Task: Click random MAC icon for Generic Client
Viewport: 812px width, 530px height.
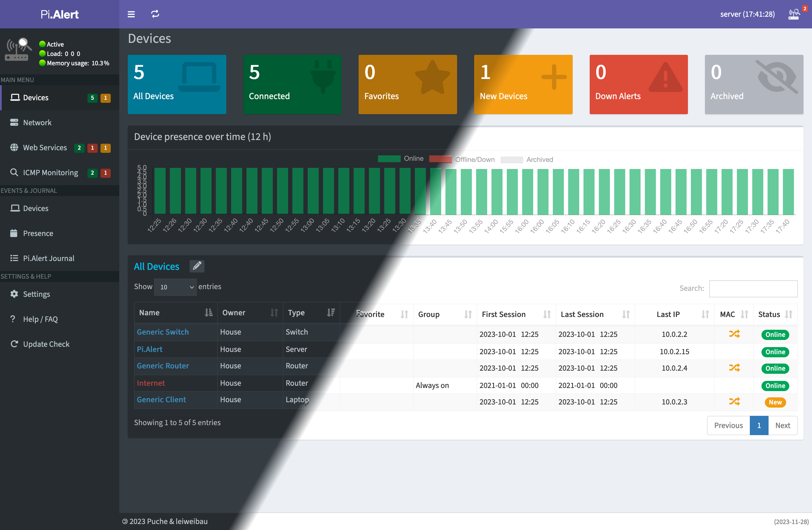Action: [734, 402]
